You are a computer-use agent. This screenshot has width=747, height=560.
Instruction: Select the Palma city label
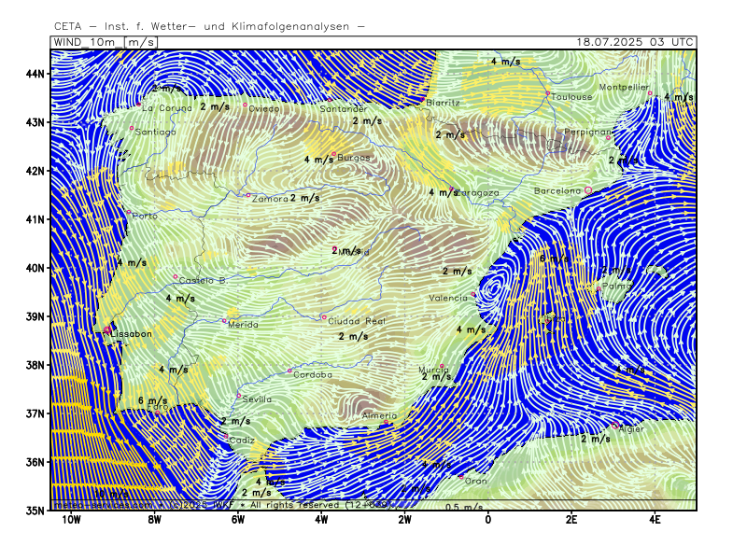(x=617, y=287)
